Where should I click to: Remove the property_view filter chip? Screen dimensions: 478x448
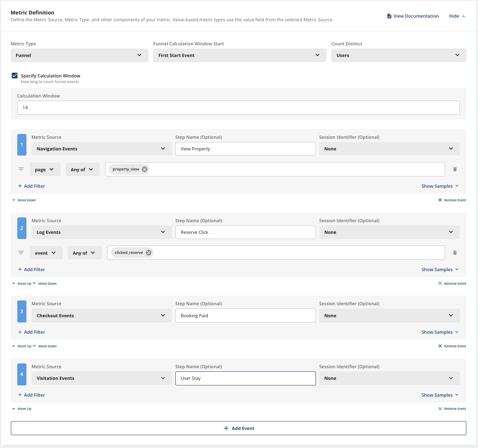point(144,169)
